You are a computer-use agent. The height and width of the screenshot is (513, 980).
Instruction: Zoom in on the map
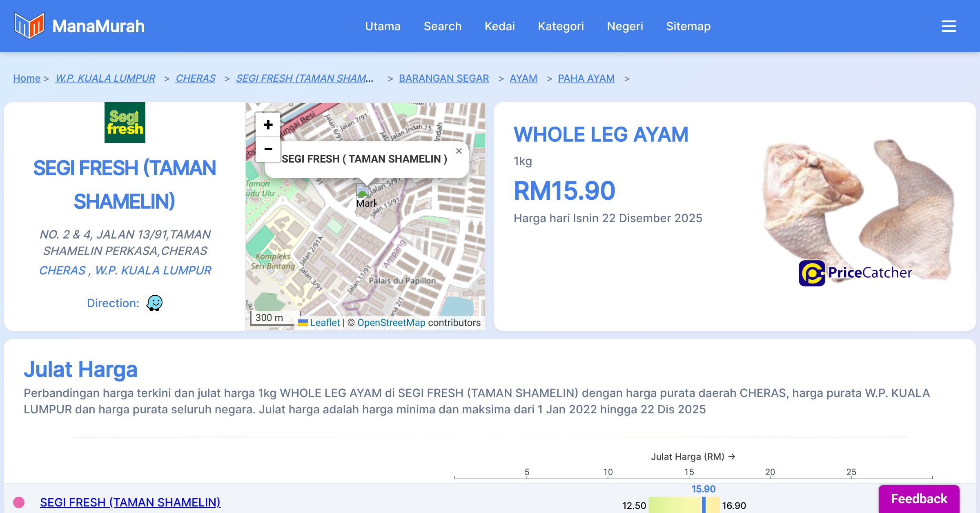[x=268, y=125]
